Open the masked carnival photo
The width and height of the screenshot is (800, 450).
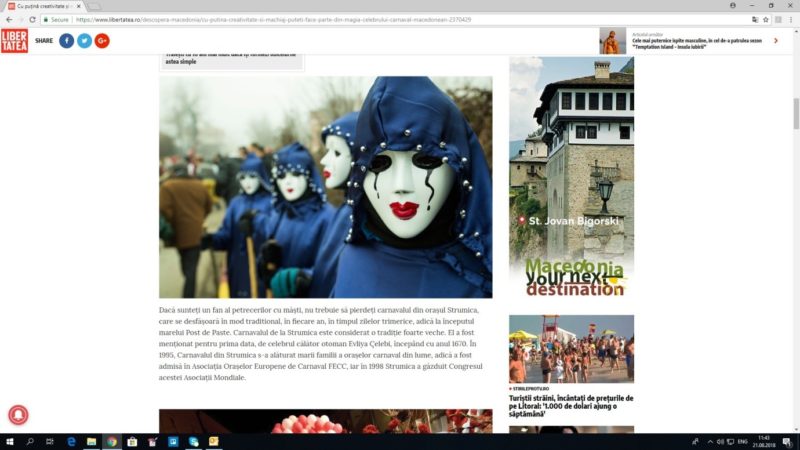(326, 187)
